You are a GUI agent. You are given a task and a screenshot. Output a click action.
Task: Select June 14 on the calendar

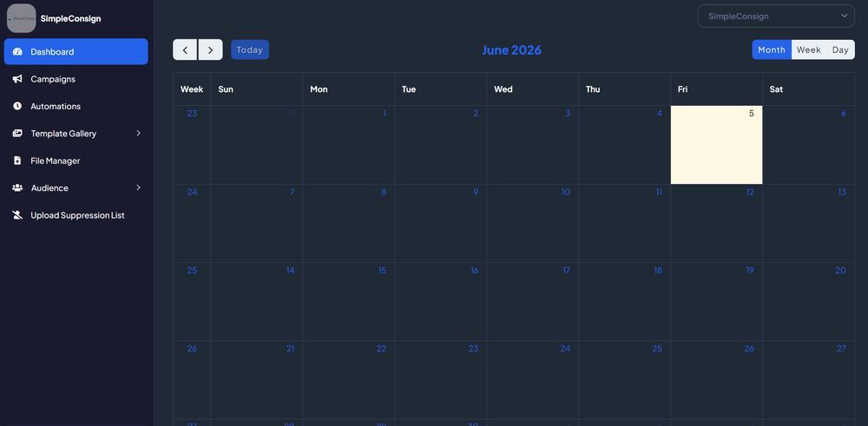point(257,302)
